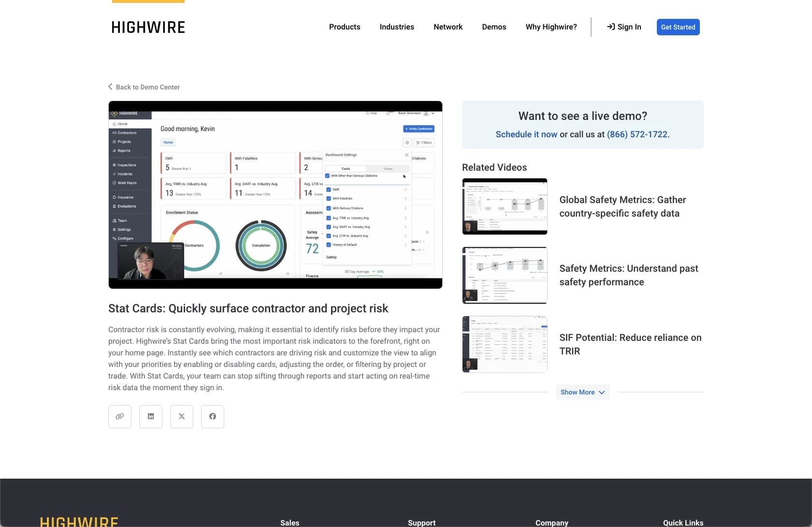
Task: Click the 'Want to see a live demo?' heading
Action: tap(583, 116)
